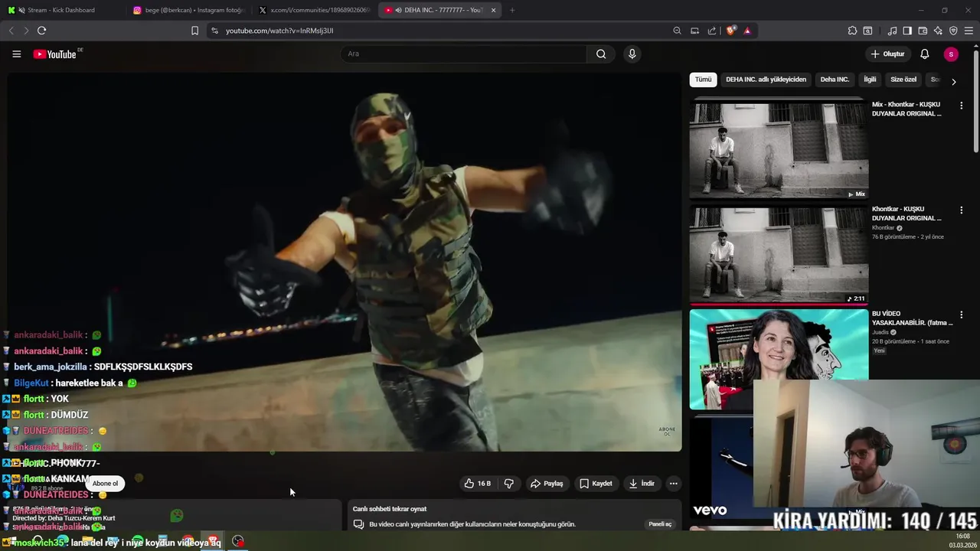This screenshot has width=980, height=551.
Task: Dislike the video with thumbs down
Action: tap(508, 484)
